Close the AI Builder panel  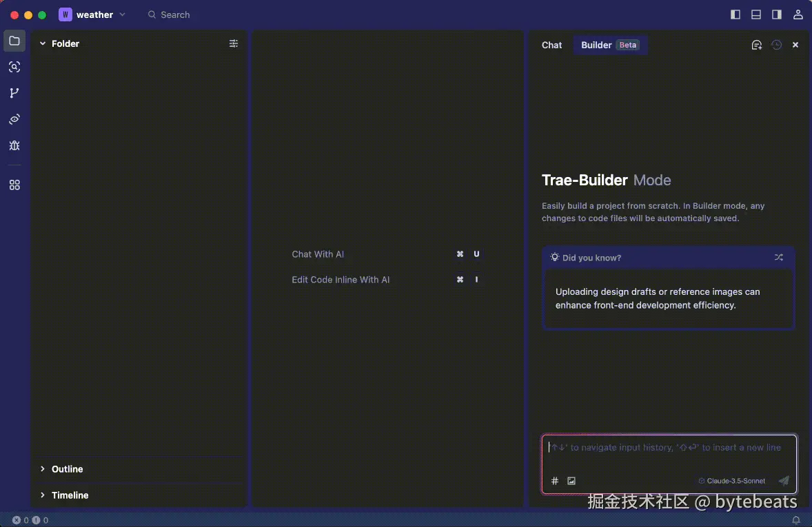[x=795, y=45]
